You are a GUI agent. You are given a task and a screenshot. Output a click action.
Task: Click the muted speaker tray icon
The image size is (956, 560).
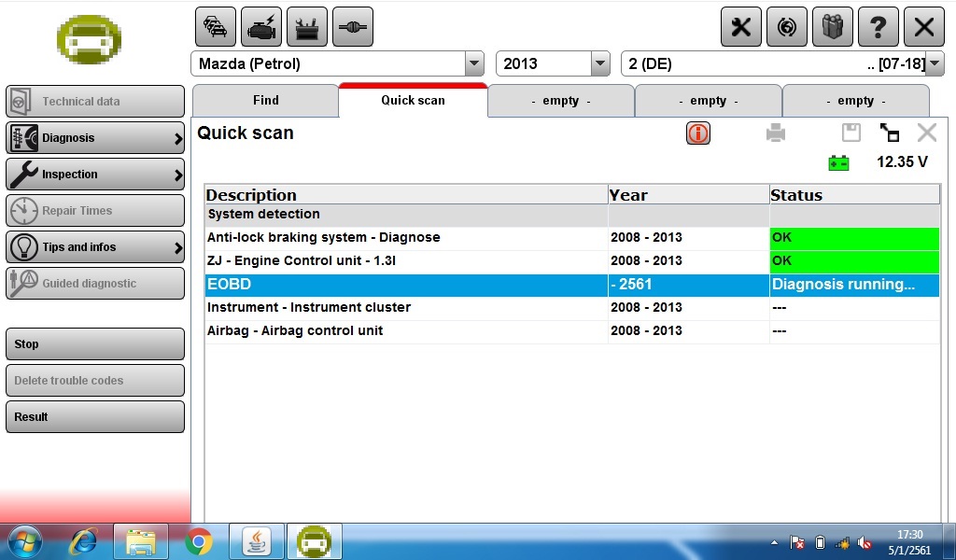point(865,542)
